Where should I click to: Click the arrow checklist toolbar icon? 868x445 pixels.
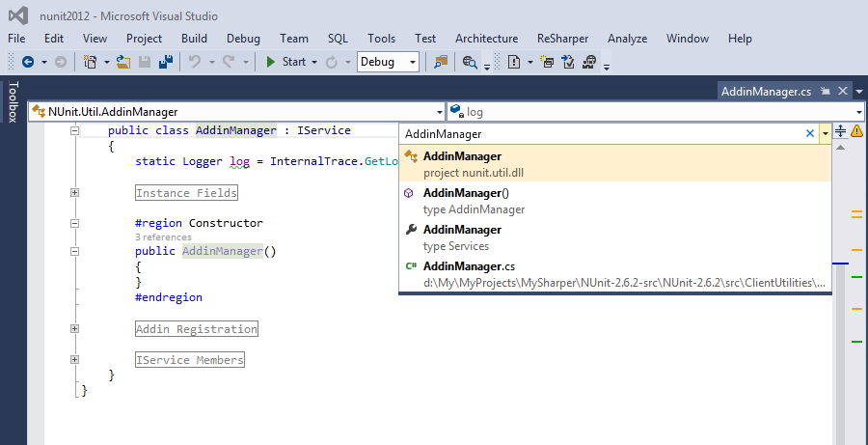pos(568,62)
